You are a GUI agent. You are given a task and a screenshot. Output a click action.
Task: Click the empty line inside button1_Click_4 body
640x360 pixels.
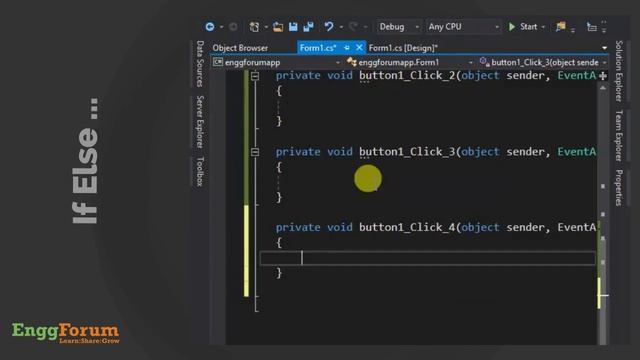pos(427,258)
